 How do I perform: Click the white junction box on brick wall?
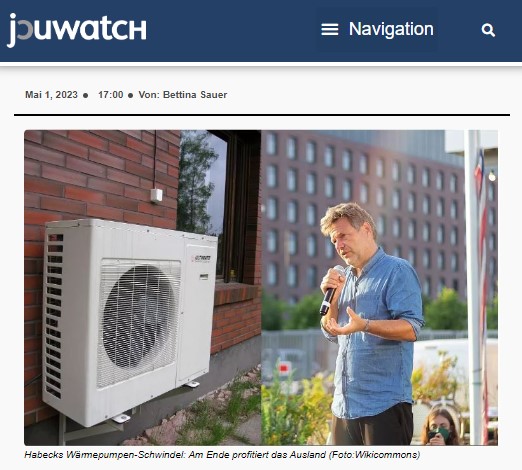point(156,196)
